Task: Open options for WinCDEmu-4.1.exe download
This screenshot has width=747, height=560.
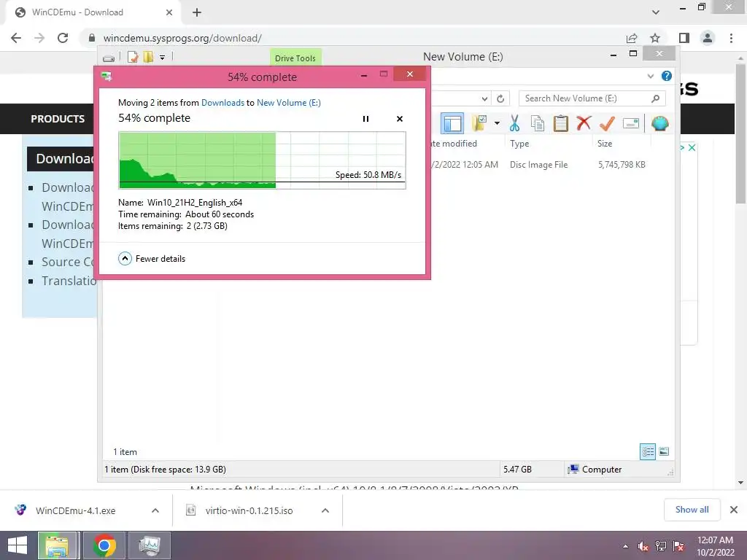Action: point(155,510)
